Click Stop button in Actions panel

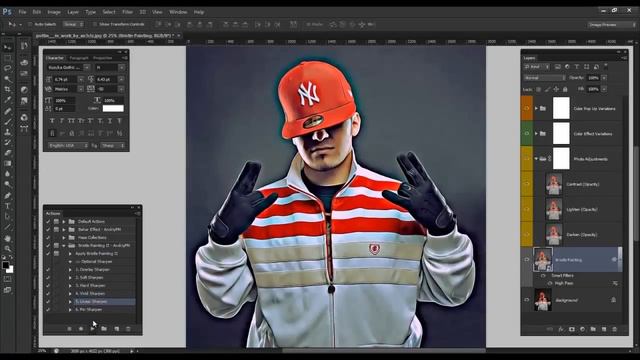pyautogui.click(x=69, y=329)
